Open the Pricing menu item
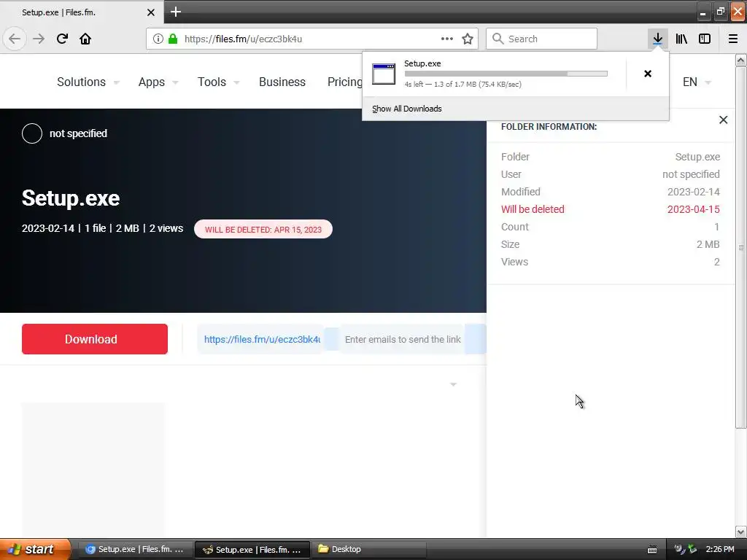This screenshot has height=560, width=747. click(x=345, y=82)
